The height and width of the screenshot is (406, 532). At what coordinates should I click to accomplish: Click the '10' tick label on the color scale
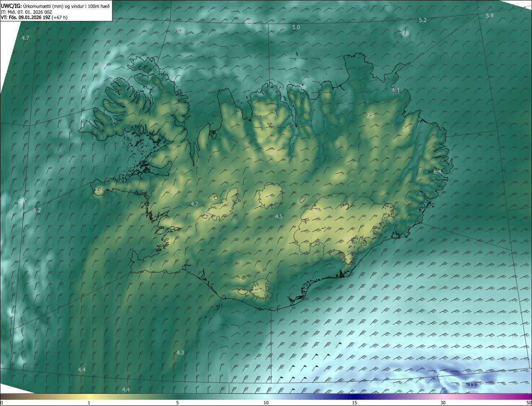(x=266, y=403)
